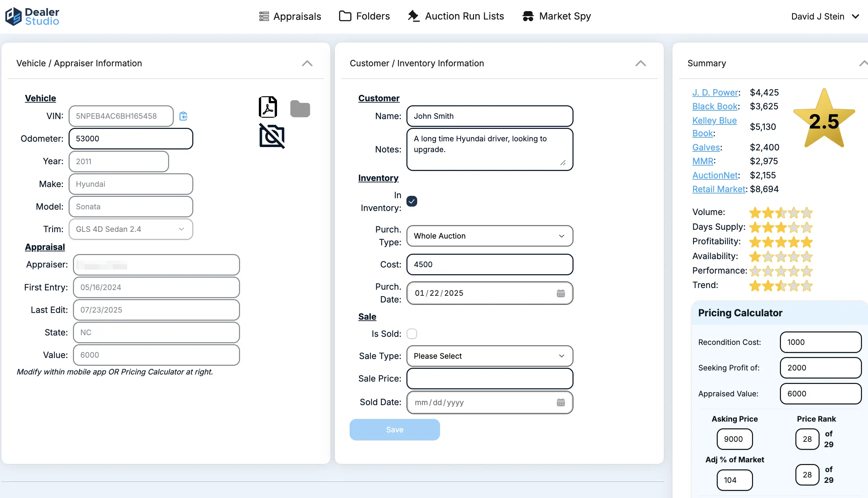
Task: Go to Market Spy
Action: tap(556, 16)
